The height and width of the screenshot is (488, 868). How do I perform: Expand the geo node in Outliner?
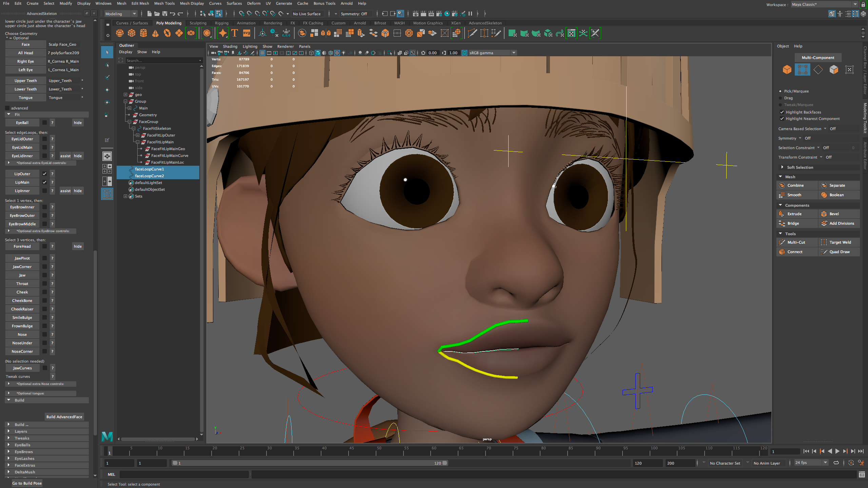pos(125,95)
